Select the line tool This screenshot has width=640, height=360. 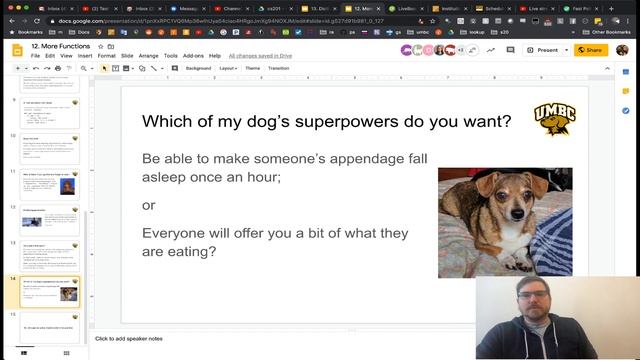[153, 68]
